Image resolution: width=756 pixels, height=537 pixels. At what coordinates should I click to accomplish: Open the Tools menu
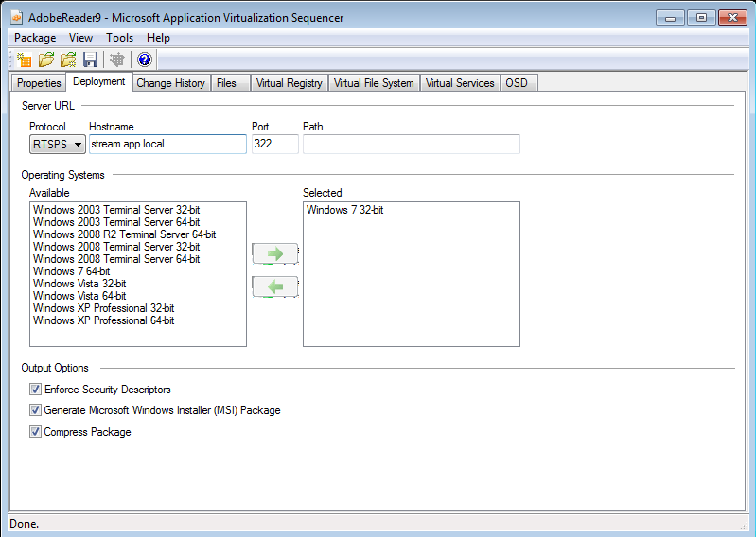pos(119,38)
